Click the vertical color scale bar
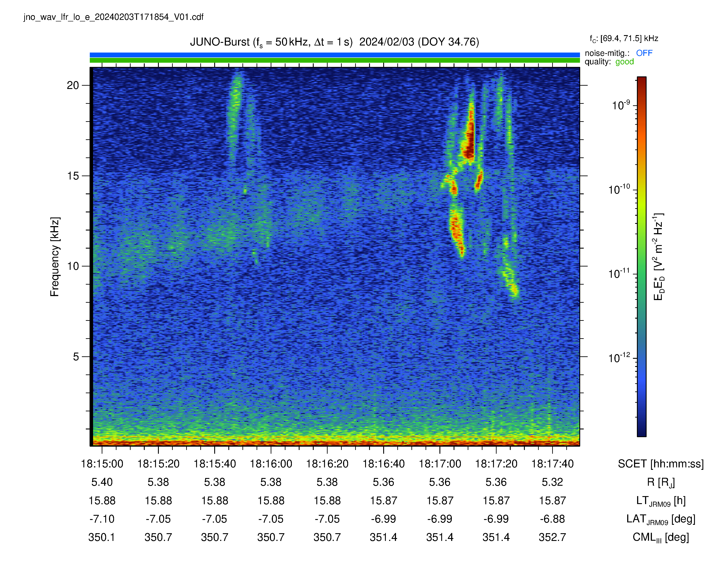 pyautogui.click(x=642, y=257)
